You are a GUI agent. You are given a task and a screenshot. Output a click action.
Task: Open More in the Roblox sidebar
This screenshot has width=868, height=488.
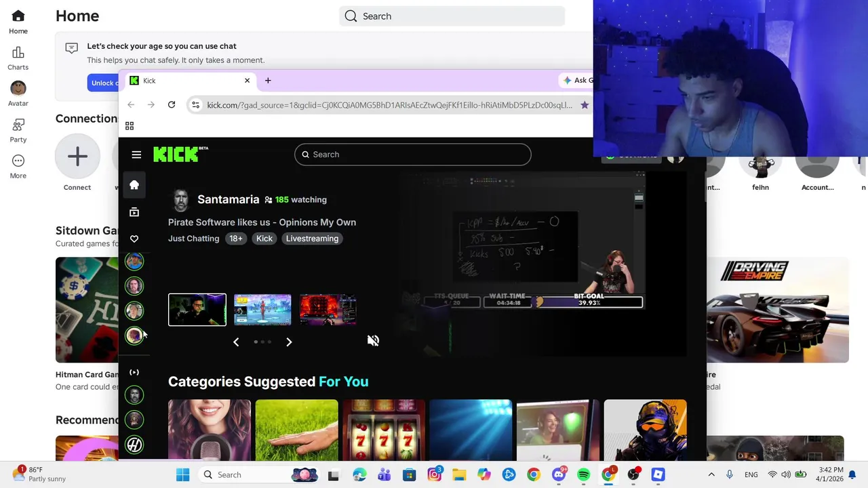pyautogui.click(x=18, y=166)
